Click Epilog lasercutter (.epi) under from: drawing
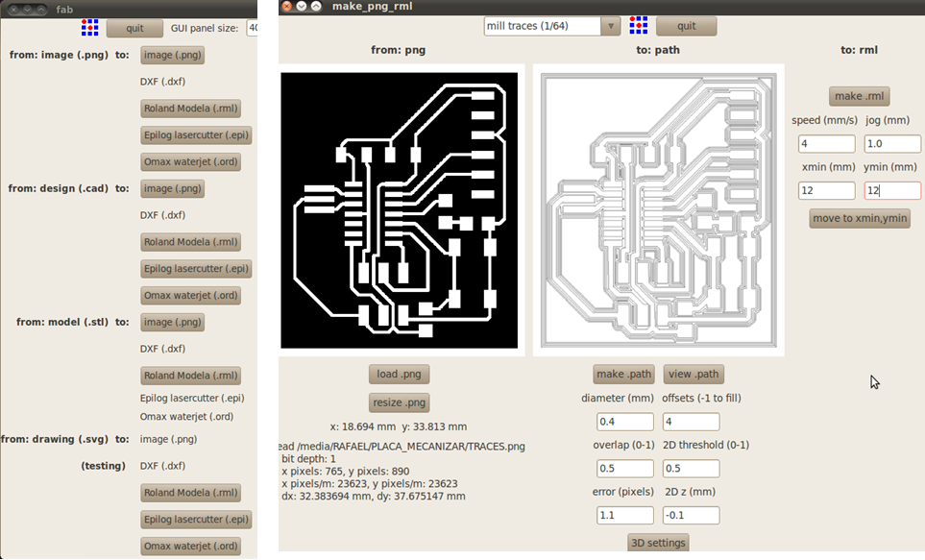The height and width of the screenshot is (560, 925). tap(197, 520)
